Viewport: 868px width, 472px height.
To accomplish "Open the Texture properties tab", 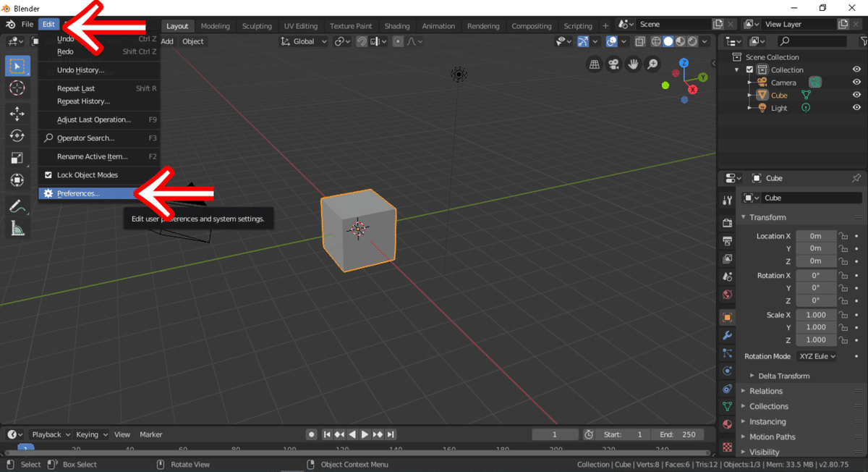I will [727, 447].
